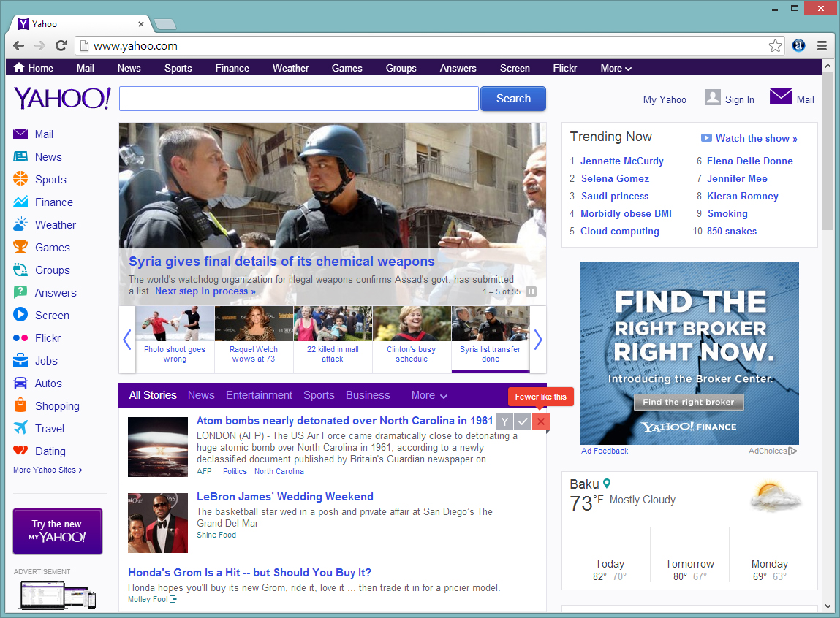Expand the More dropdown in the stories tab bar
This screenshot has height=618, width=840.
[x=429, y=395]
